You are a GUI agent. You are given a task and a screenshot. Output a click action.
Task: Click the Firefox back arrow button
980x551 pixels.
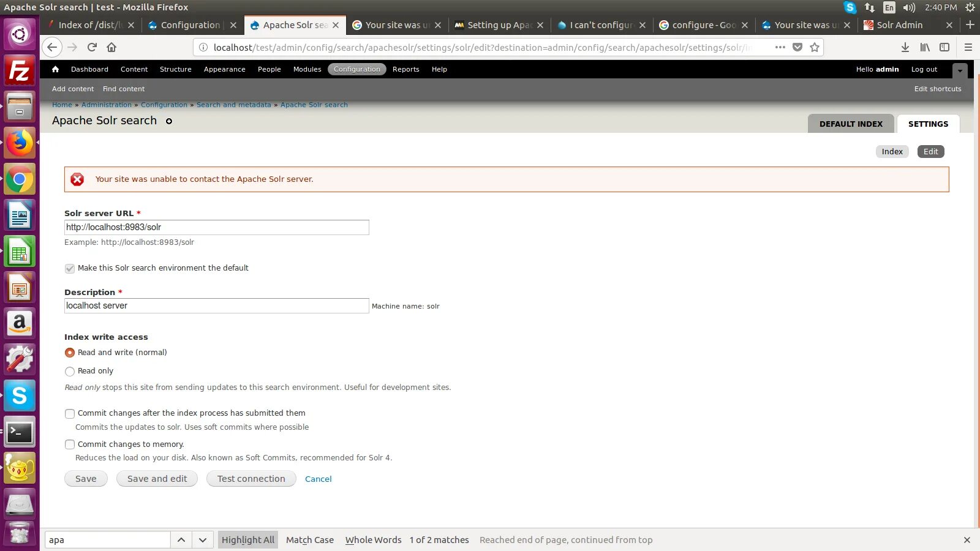(52, 47)
